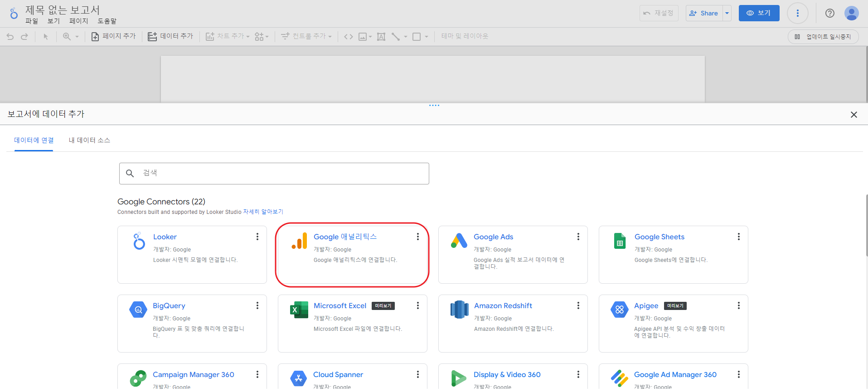The image size is (868, 392).
Task: Expand the line tool dropdown arrow
Action: [406, 37]
